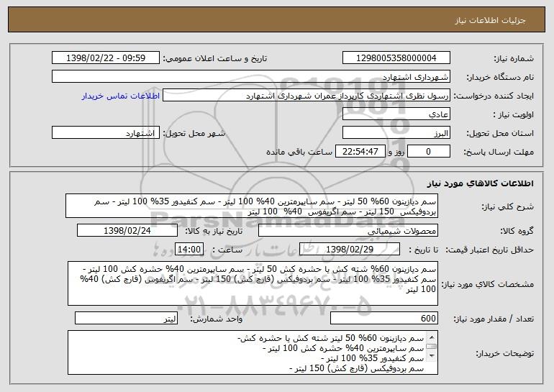The width and height of the screenshot is (554, 392).
Task: Select the priority field عادي
Action: pos(396,114)
